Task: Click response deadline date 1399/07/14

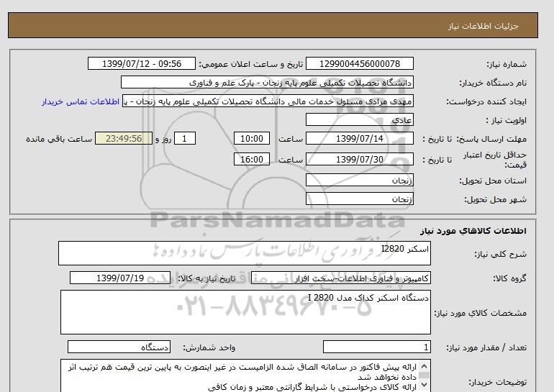Action: pos(359,138)
